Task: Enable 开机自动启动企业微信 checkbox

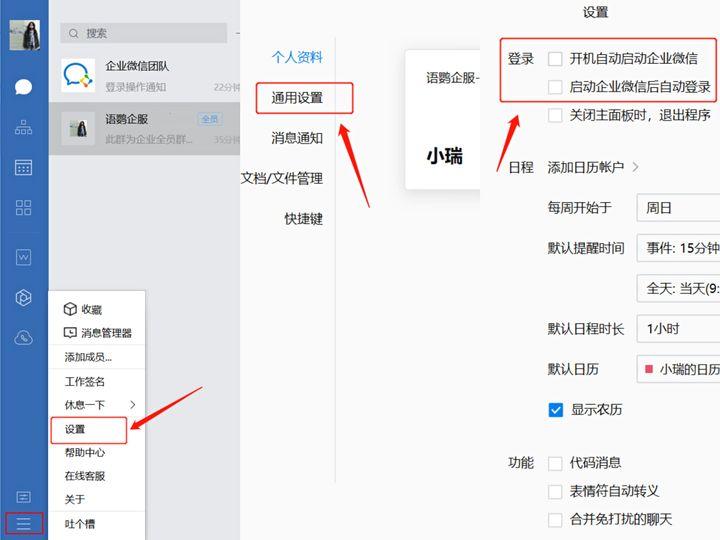Action: pos(555,59)
